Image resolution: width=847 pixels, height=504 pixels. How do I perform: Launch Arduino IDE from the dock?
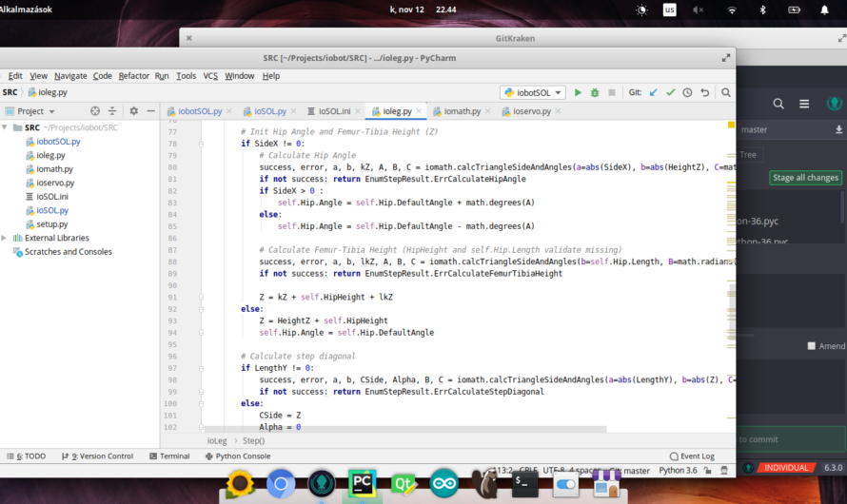444,483
